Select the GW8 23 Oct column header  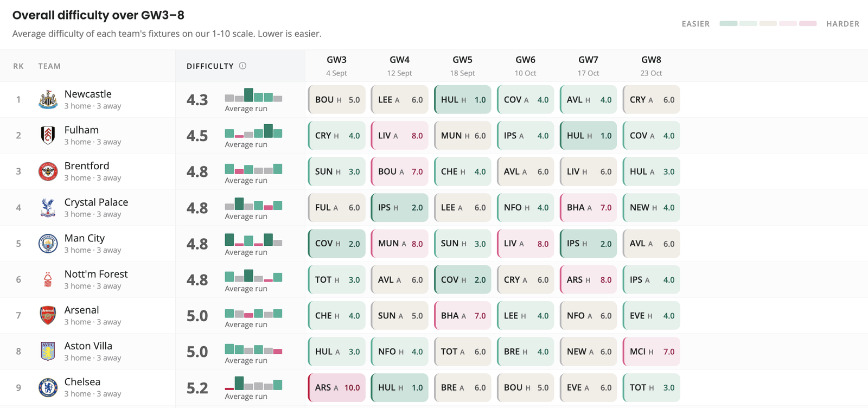(x=651, y=66)
